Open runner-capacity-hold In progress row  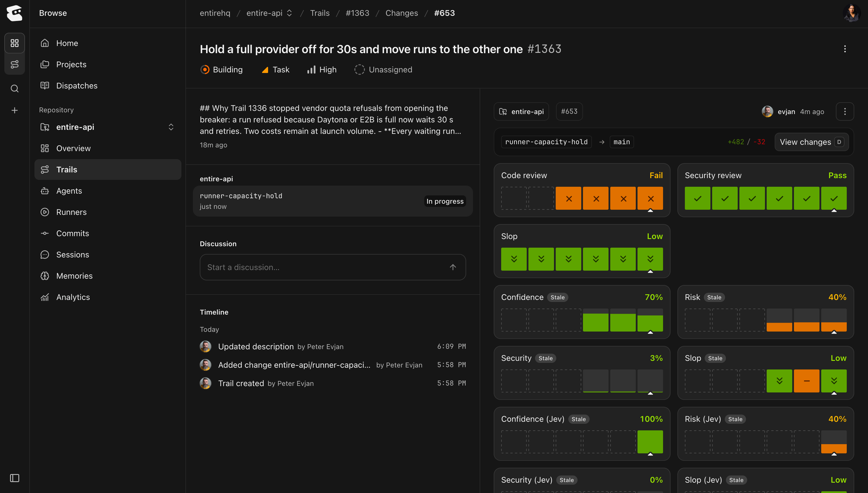point(333,201)
